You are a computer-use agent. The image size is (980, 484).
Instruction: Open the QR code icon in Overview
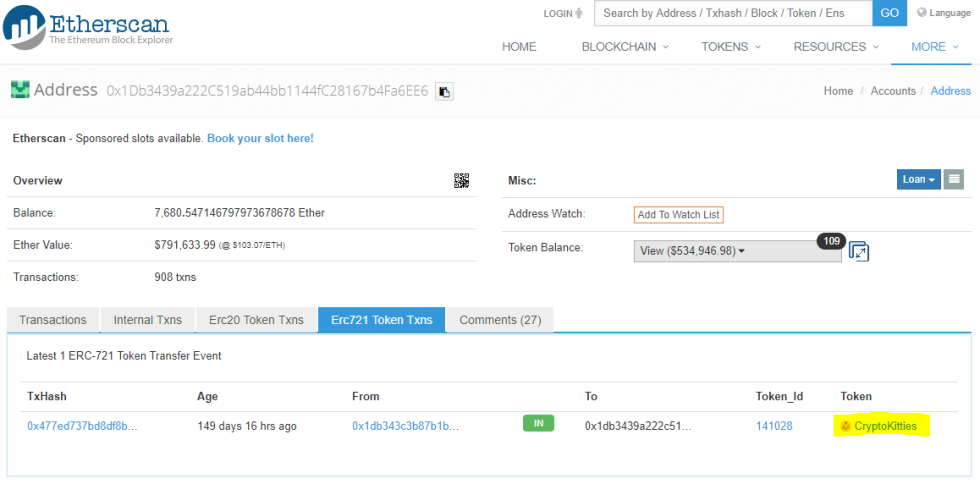tap(461, 180)
